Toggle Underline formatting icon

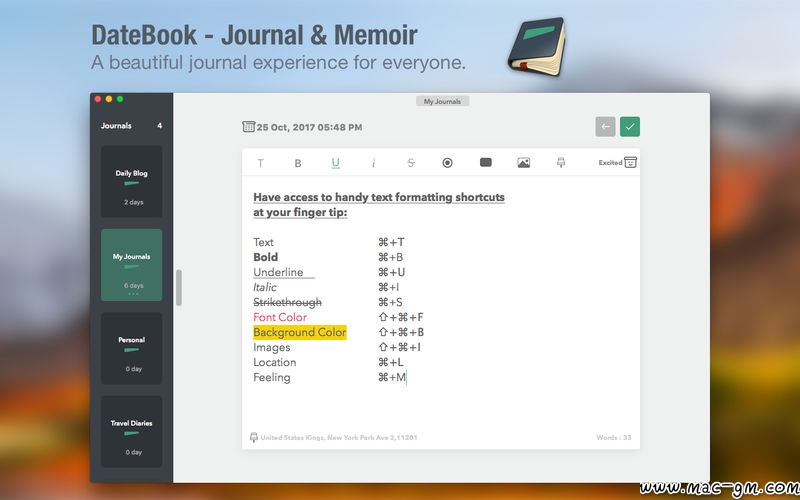coord(335,163)
